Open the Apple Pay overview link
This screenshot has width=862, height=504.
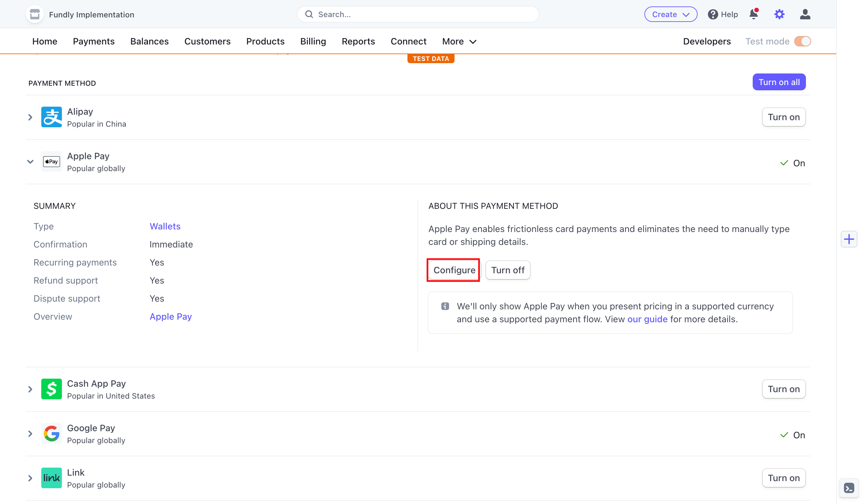click(171, 317)
